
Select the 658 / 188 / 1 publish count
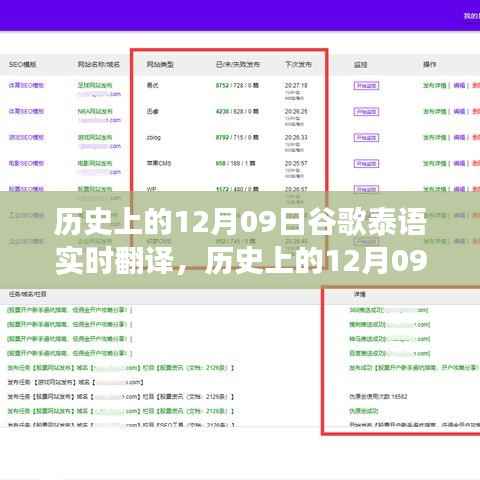click(236, 163)
